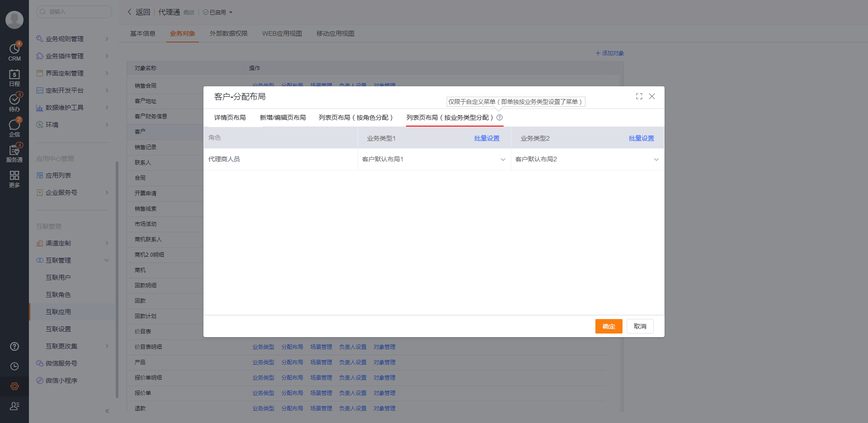
Task: Confirm the layout dialog with 确定
Action: point(609,326)
